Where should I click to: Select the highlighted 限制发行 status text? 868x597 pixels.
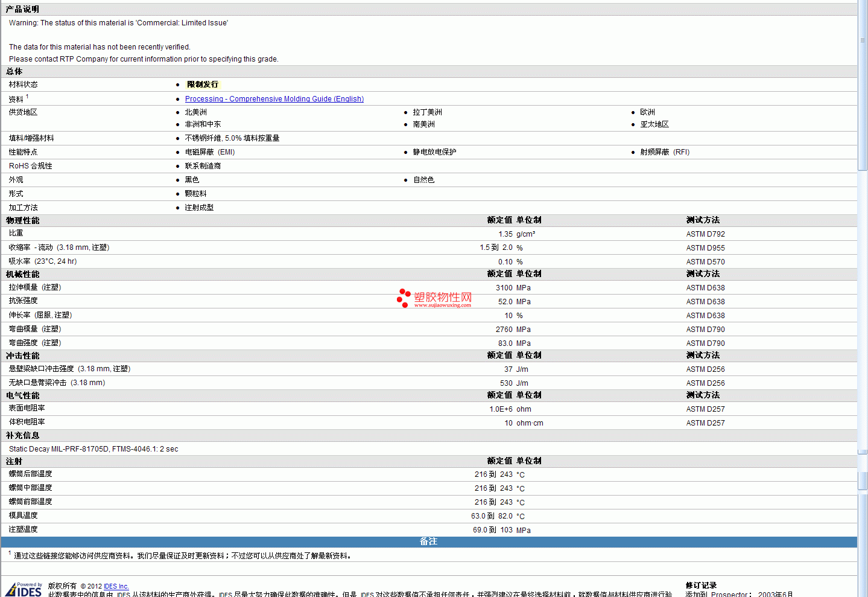coord(203,85)
